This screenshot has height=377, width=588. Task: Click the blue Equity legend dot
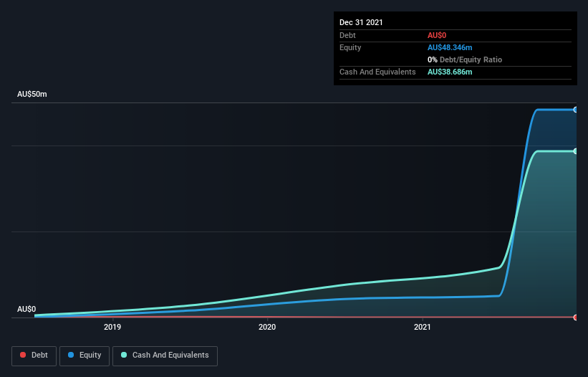pos(71,355)
